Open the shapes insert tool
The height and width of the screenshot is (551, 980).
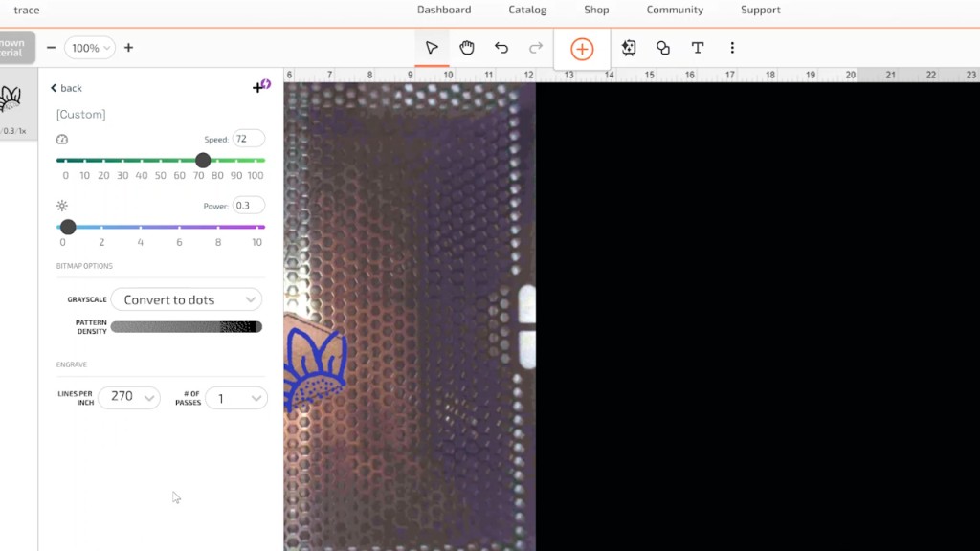[x=663, y=48]
